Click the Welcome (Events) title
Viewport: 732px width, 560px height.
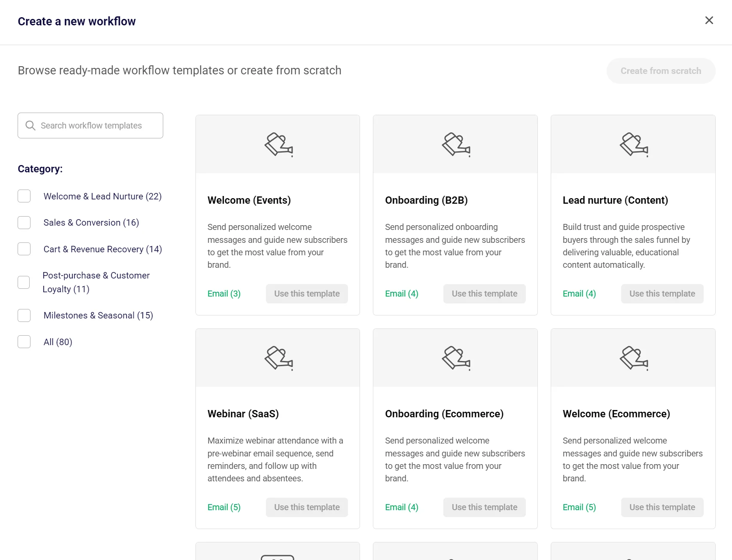coord(249,200)
